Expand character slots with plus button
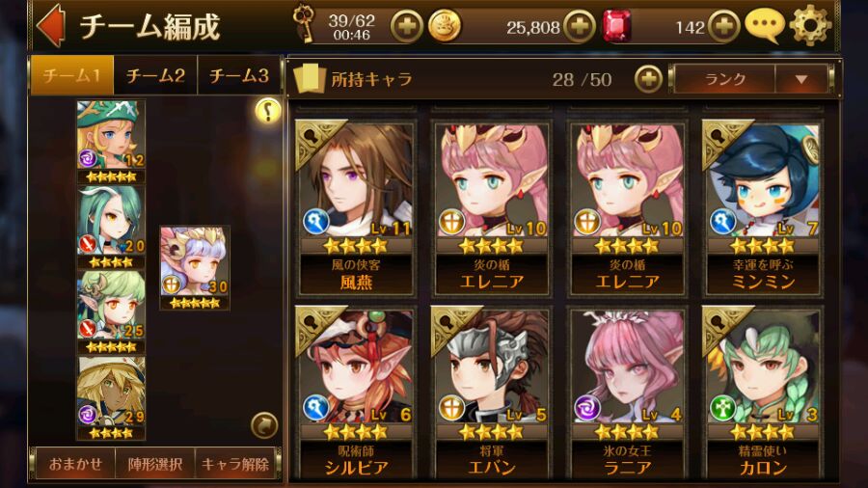868x488 pixels. coord(648,79)
